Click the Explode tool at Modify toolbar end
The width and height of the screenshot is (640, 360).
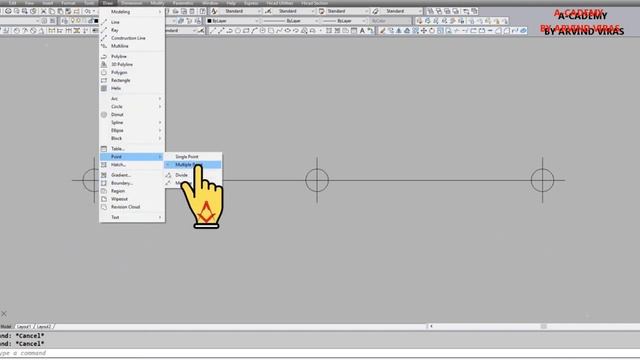[524, 31]
